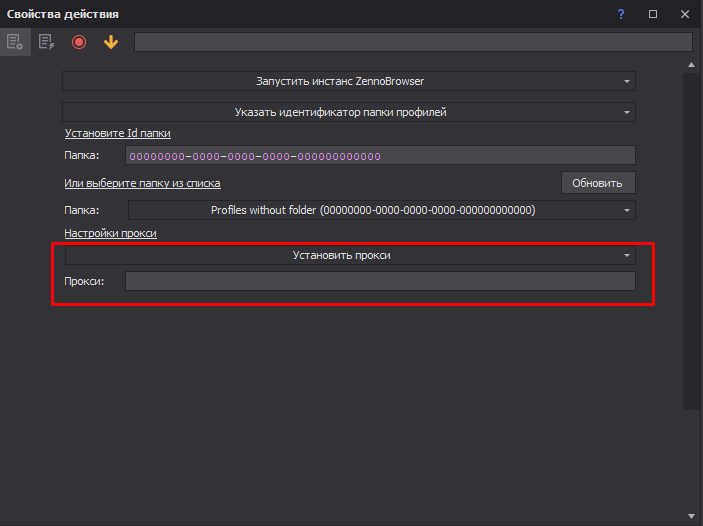This screenshot has height=526, width=703.
Task: Click the Свойства действия title text
Action: pos(63,14)
